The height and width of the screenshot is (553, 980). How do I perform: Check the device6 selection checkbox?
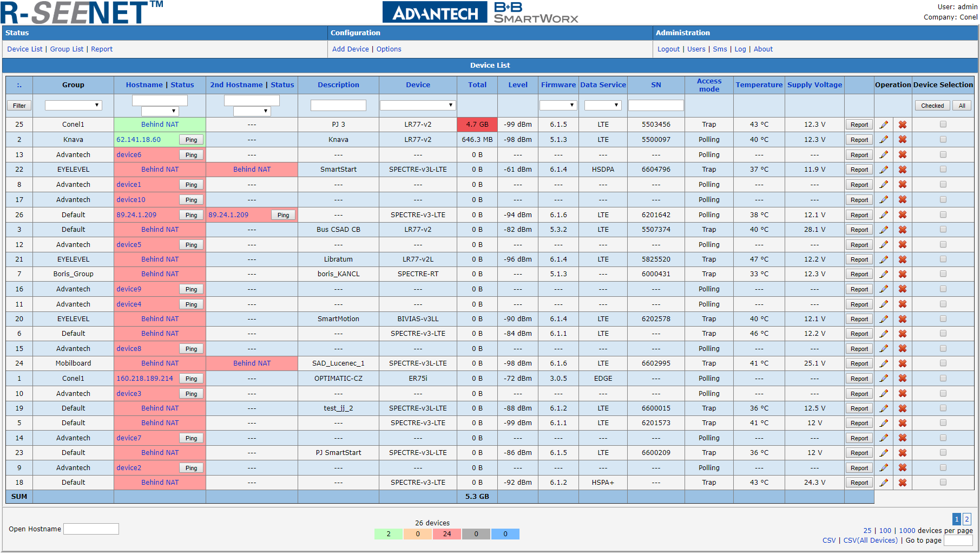coord(943,155)
